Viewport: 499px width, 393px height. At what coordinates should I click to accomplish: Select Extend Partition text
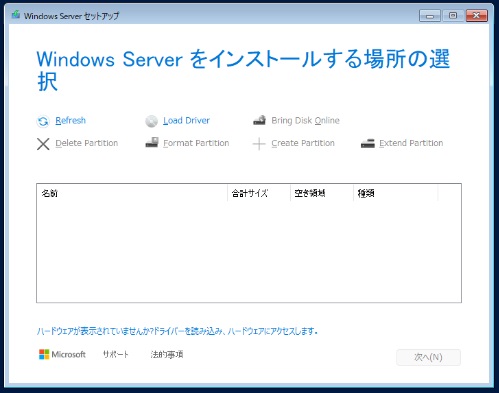click(411, 143)
